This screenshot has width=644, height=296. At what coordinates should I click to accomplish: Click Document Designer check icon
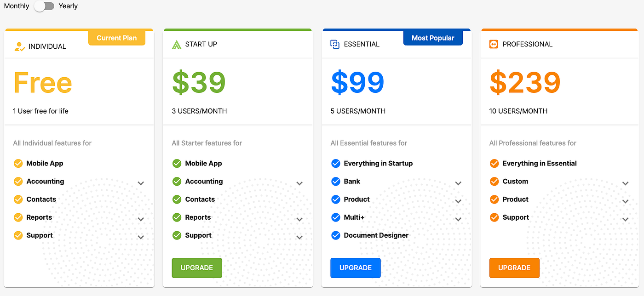335,235
